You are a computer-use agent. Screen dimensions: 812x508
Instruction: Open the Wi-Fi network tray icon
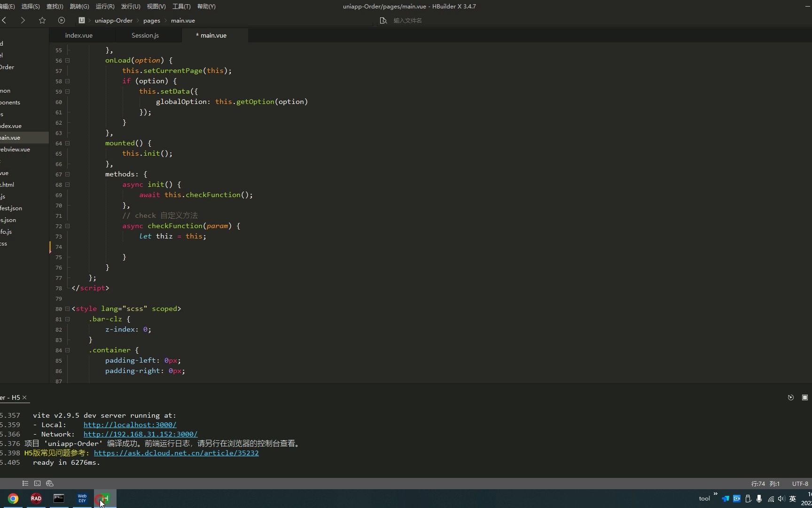(771, 499)
